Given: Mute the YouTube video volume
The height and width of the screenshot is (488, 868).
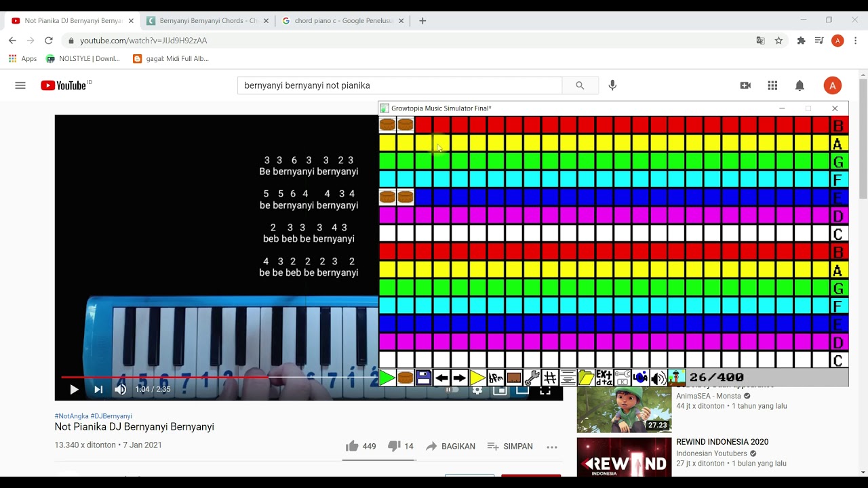Looking at the screenshot, I should point(120,389).
